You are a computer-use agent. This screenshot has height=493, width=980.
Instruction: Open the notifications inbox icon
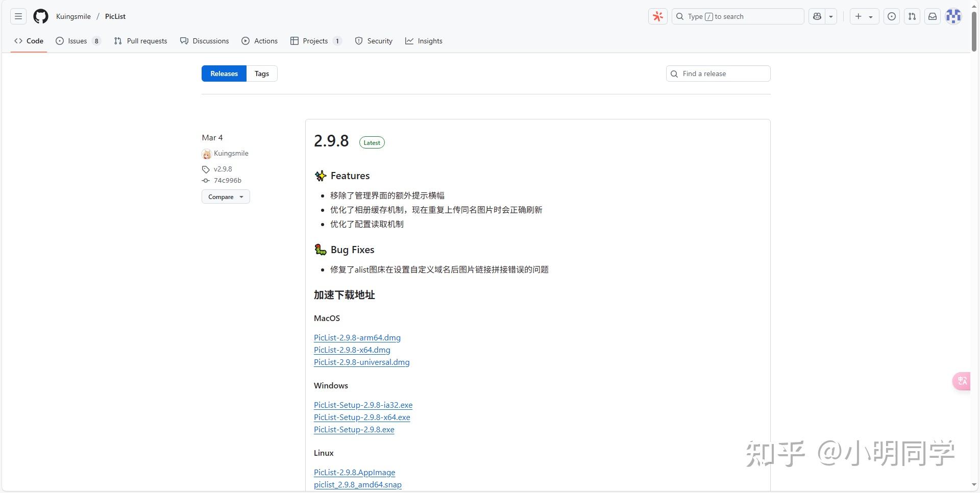click(x=933, y=16)
